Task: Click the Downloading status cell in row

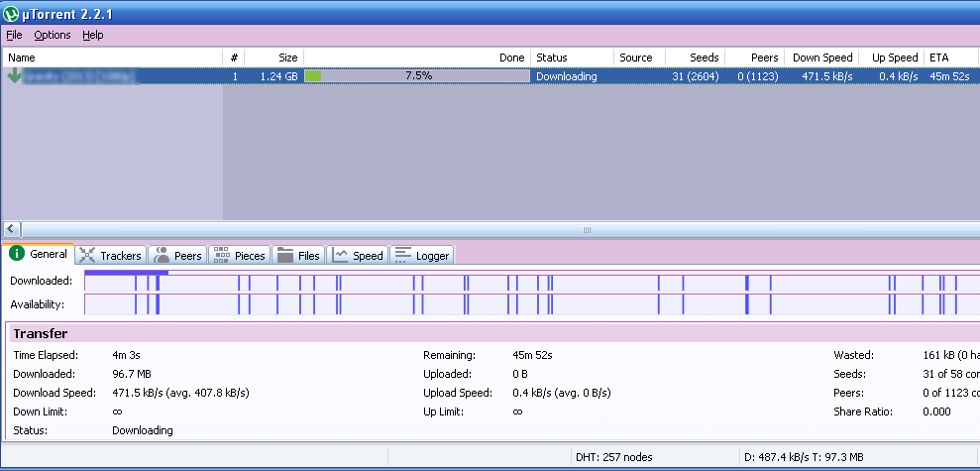Action: click(566, 76)
